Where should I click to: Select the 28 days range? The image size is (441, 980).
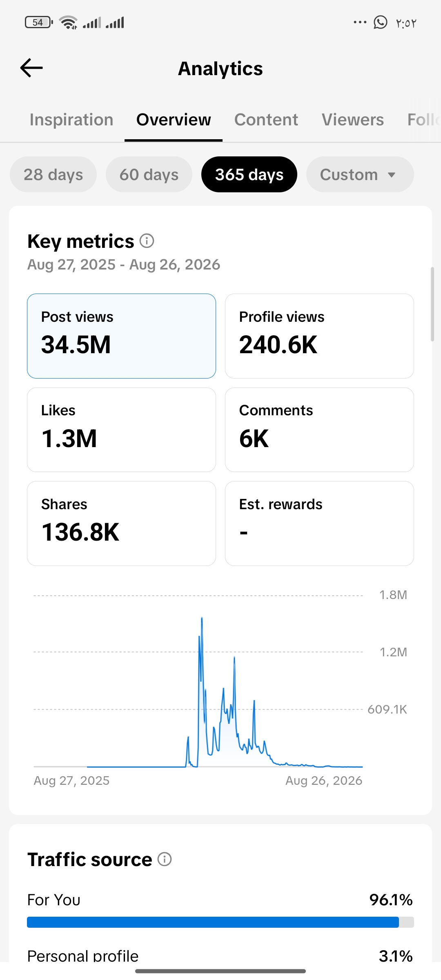53,174
